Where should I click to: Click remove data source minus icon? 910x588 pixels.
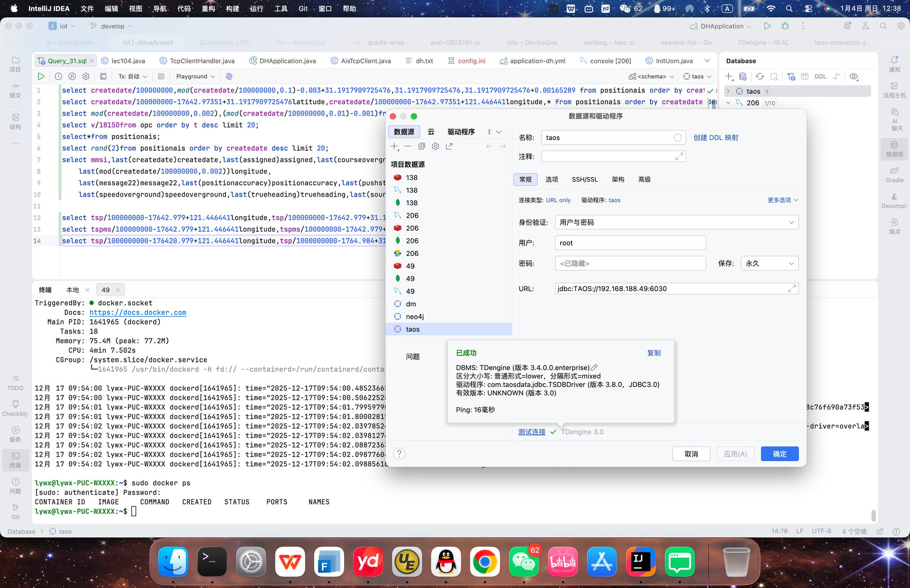[408, 146]
